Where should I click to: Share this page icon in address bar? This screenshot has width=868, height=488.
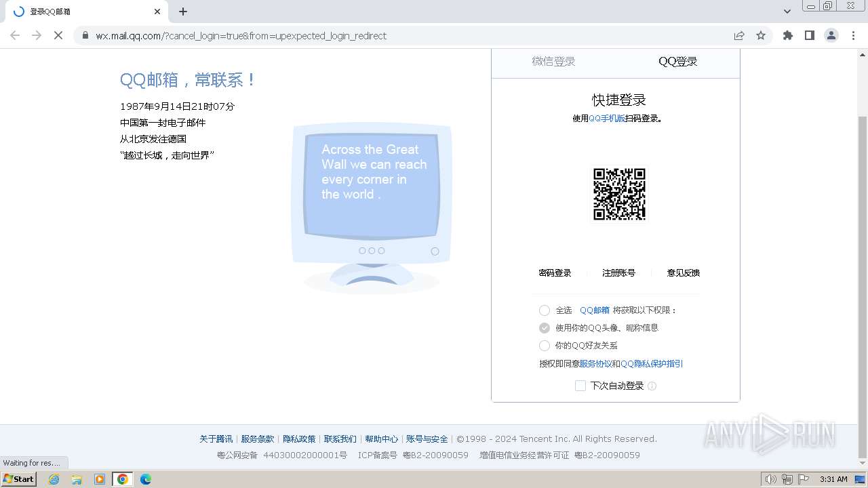tap(739, 35)
